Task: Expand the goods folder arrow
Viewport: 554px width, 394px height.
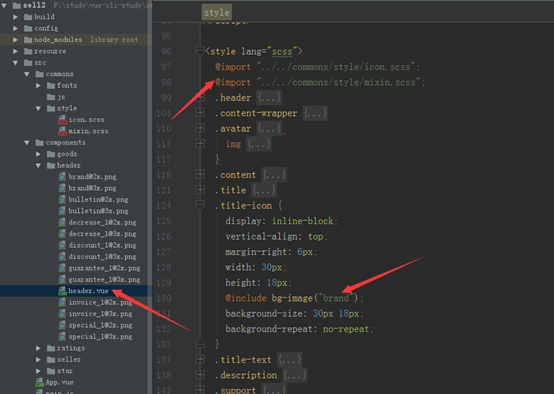Action: [x=38, y=154]
